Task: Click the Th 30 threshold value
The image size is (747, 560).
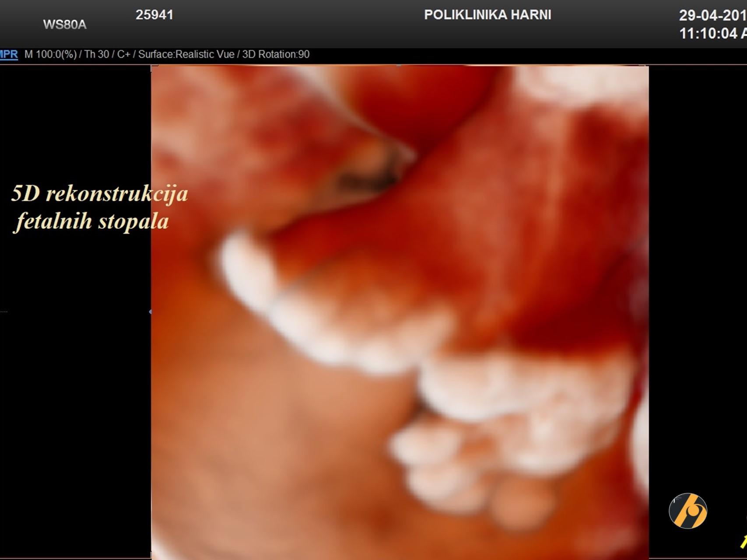Action: (96, 54)
